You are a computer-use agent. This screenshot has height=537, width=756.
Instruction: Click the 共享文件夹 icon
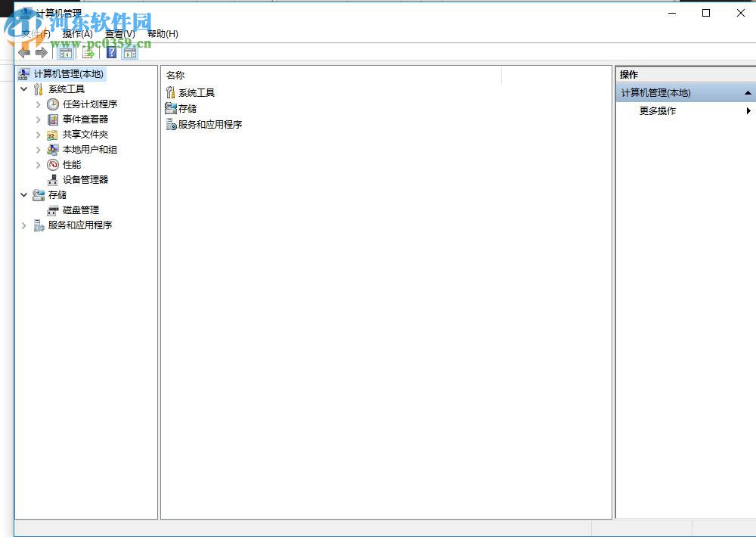click(53, 135)
